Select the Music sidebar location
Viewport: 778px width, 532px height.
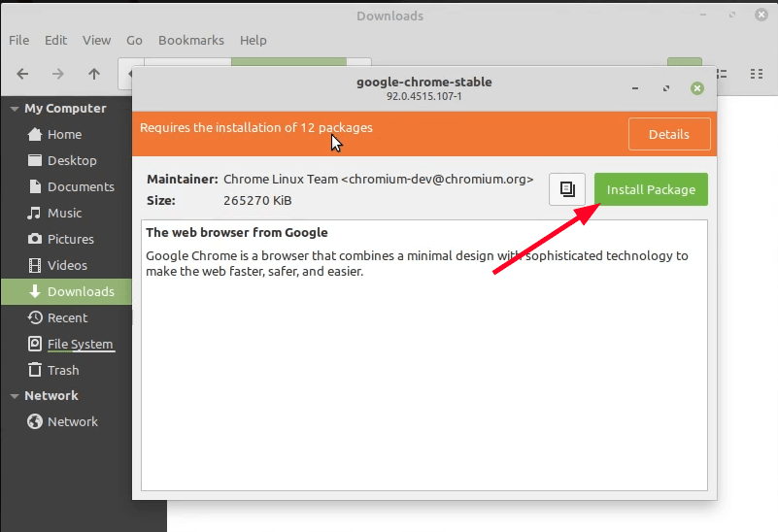coord(64,214)
